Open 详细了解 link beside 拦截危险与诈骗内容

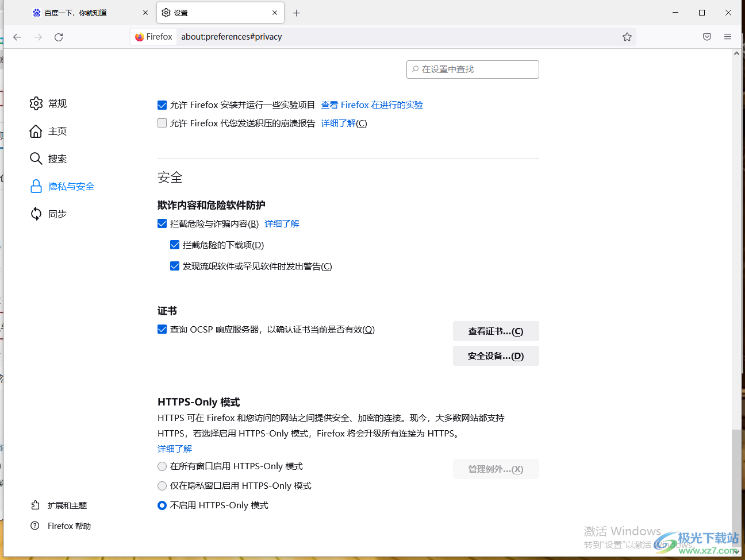(282, 224)
